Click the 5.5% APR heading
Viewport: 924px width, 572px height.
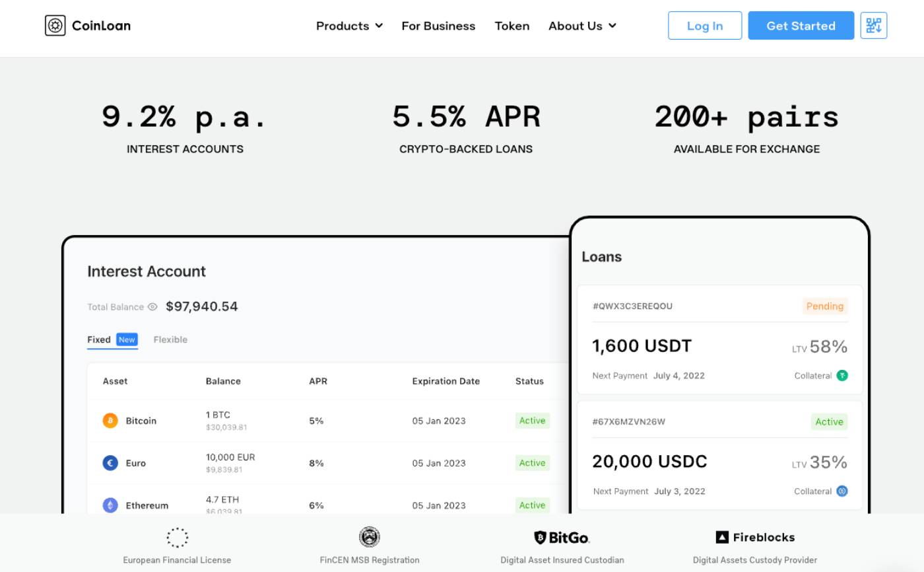(466, 117)
